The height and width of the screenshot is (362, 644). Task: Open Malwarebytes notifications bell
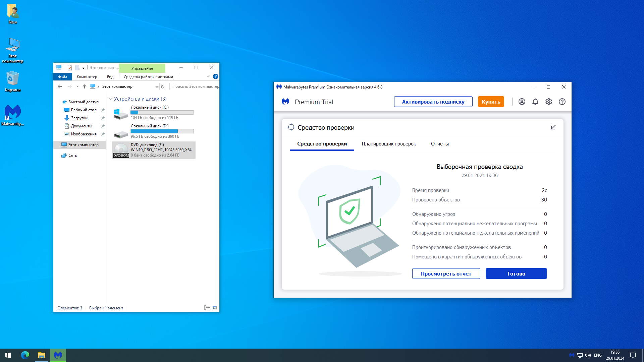point(535,102)
